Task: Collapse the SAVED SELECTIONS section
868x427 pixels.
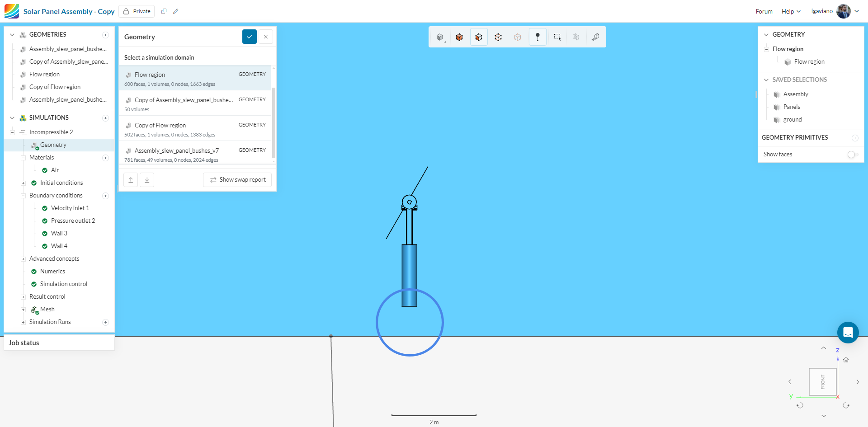Action: coord(766,80)
